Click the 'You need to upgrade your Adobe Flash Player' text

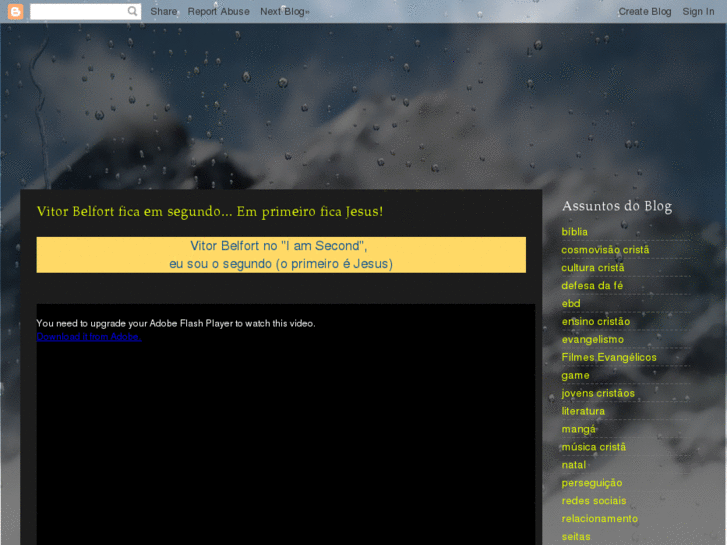(176, 324)
